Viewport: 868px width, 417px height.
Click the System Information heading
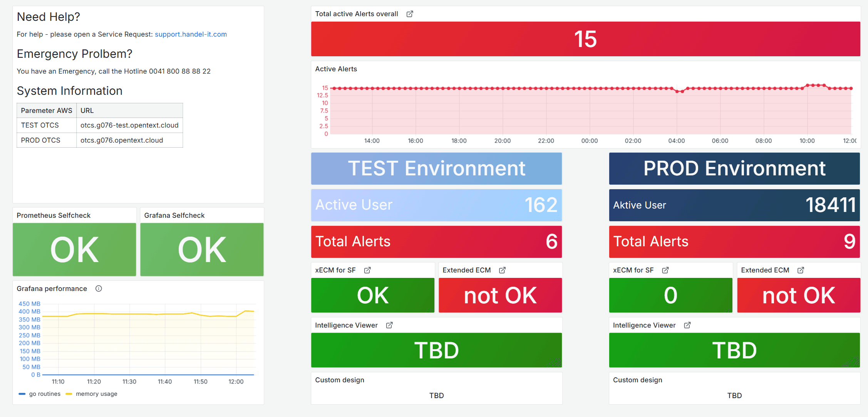click(x=70, y=91)
